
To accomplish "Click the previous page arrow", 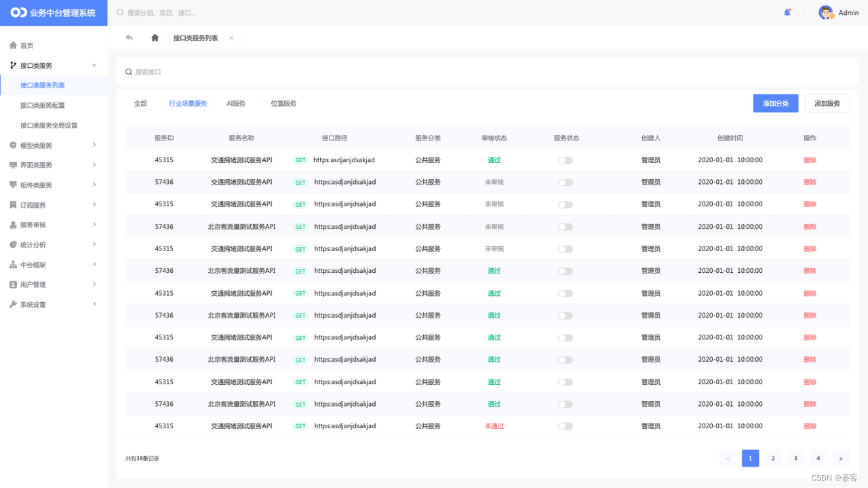I will [x=728, y=458].
